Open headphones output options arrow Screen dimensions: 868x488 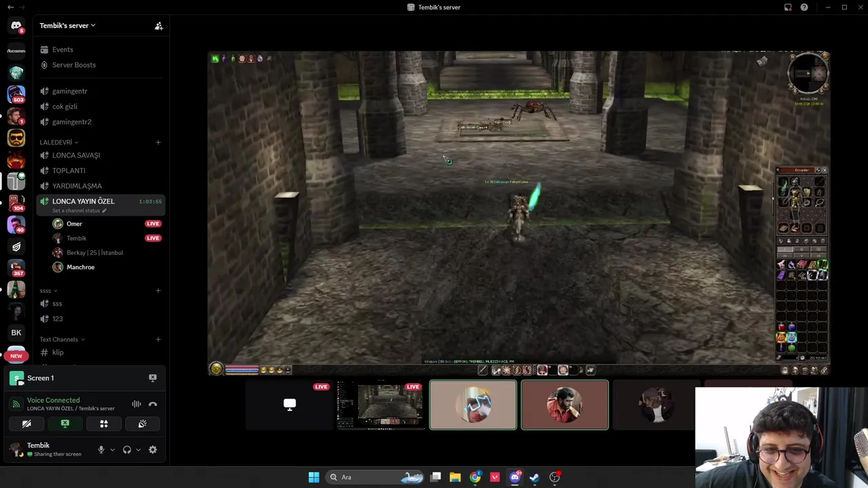point(138,449)
